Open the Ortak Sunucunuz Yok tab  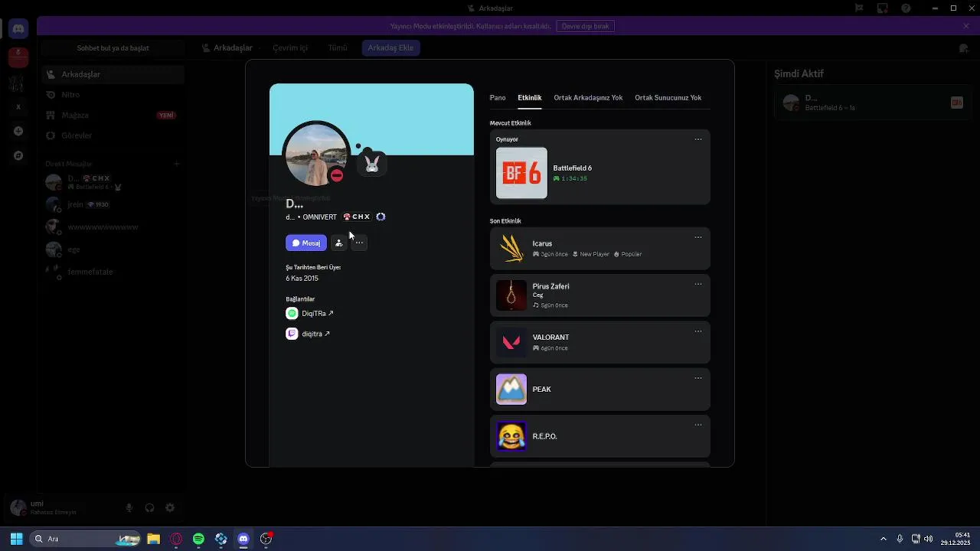click(668, 98)
